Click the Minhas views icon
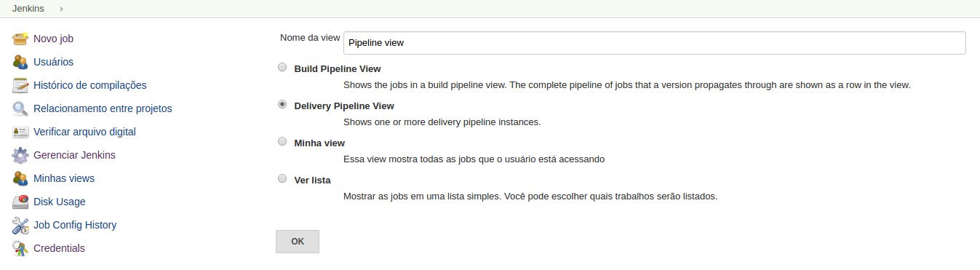980x270 pixels. point(20,178)
